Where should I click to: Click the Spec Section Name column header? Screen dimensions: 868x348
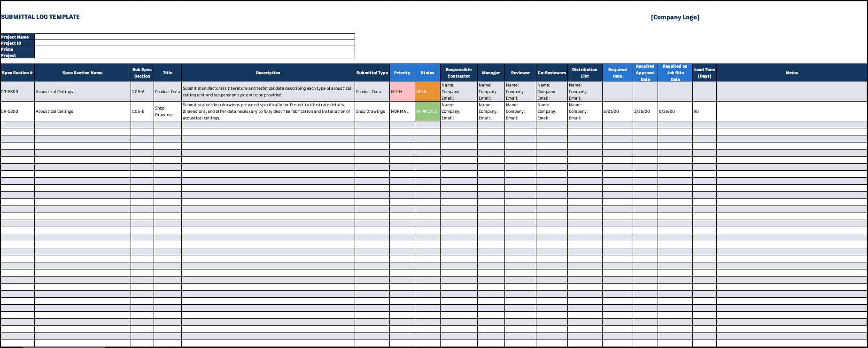[x=83, y=73]
